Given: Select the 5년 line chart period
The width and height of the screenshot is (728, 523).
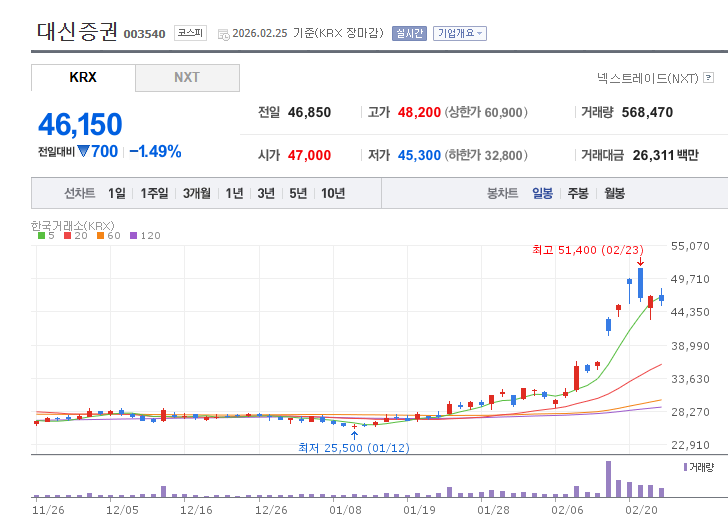Looking at the screenshot, I should click(x=298, y=193).
